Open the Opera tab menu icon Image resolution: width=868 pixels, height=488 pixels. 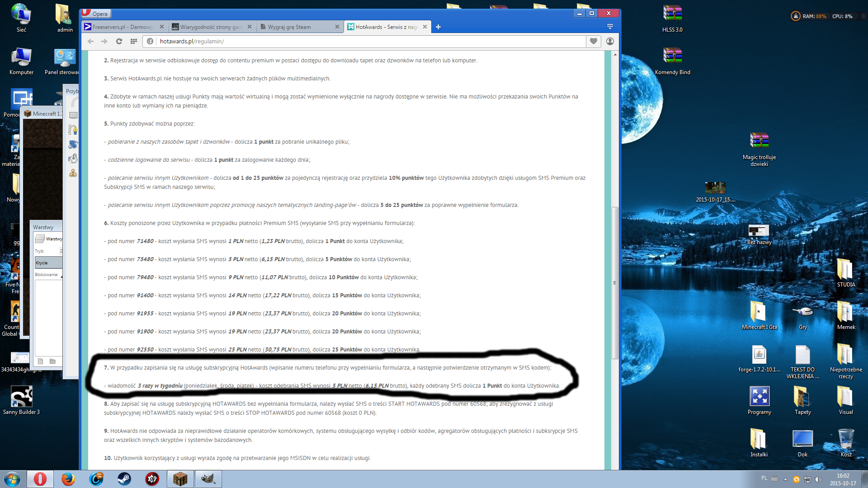610,27
